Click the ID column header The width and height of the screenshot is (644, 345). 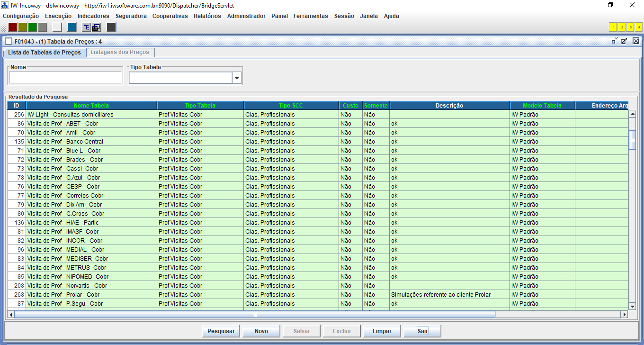[17, 106]
